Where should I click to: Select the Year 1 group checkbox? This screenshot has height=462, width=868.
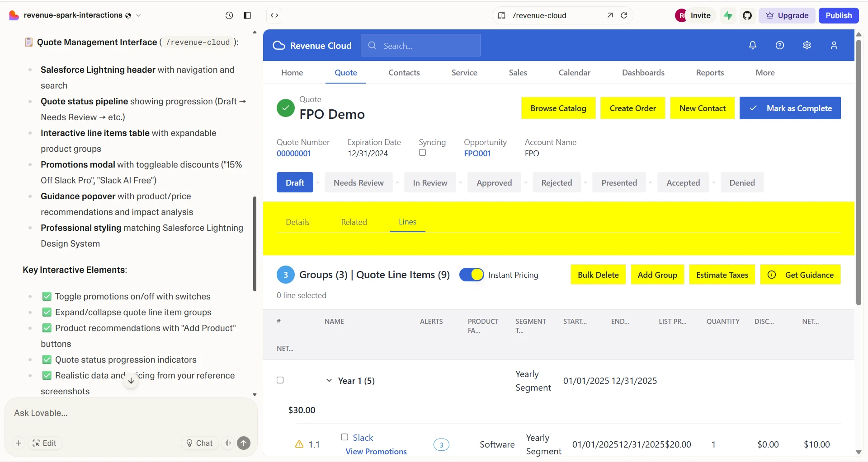pos(280,380)
